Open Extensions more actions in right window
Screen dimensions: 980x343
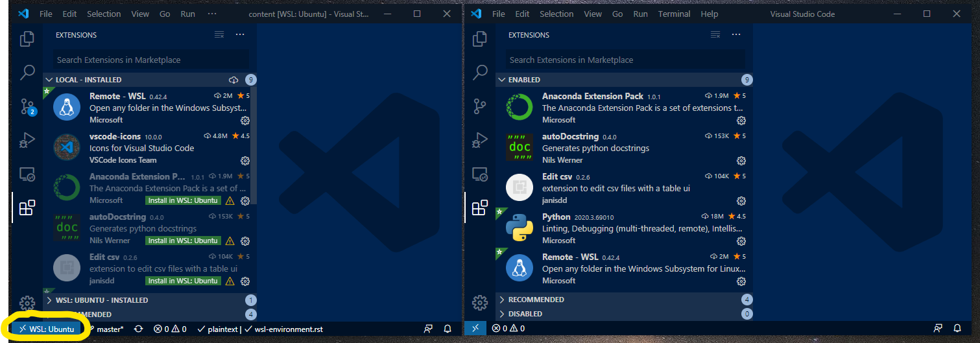pyautogui.click(x=736, y=35)
